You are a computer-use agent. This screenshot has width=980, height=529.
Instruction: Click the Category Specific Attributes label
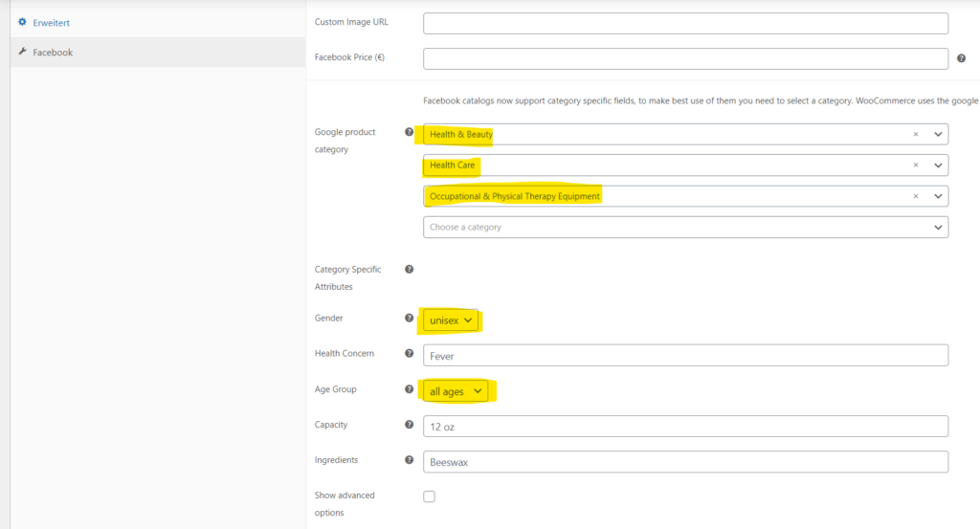(x=347, y=278)
